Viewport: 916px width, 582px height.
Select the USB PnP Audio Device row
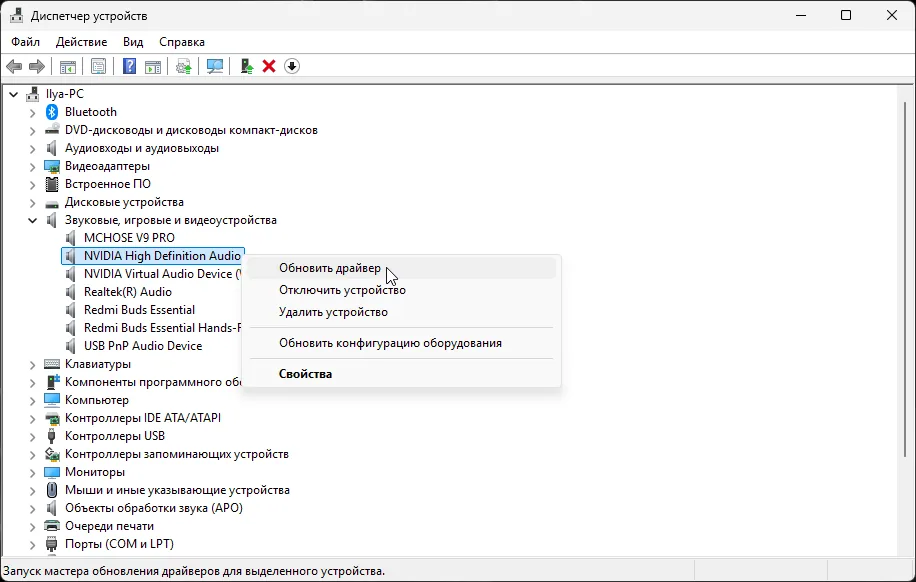pos(143,346)
